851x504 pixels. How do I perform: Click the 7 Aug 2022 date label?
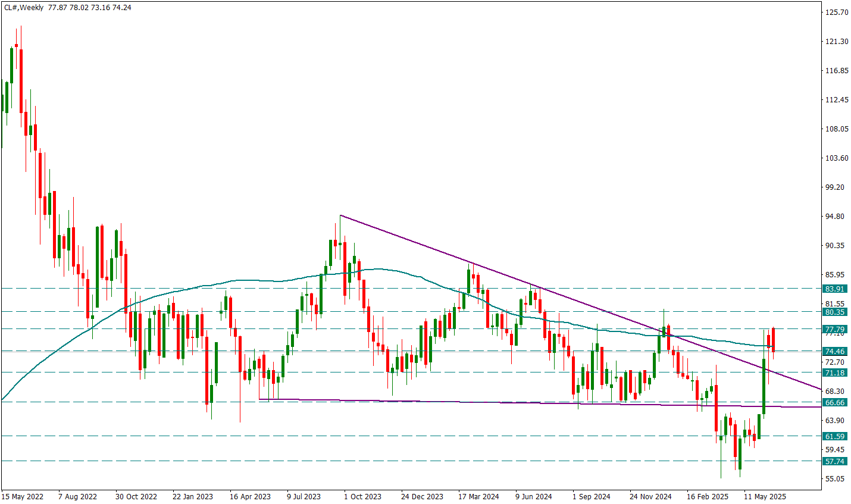78,496
